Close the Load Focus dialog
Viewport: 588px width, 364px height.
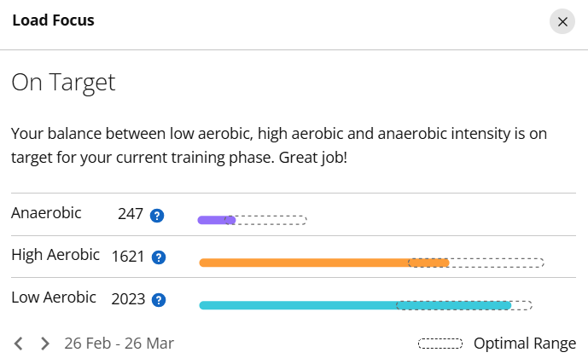click(562, 21)
